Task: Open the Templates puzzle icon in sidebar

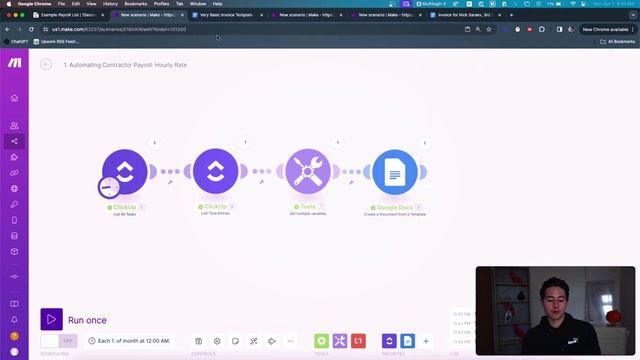Action: [x=14, y=157]
